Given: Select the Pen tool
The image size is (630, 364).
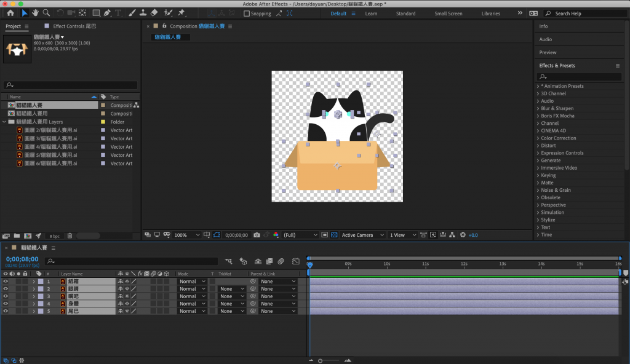Looking at the screenshot, I should pyautogui.click(x=108, y=13).
